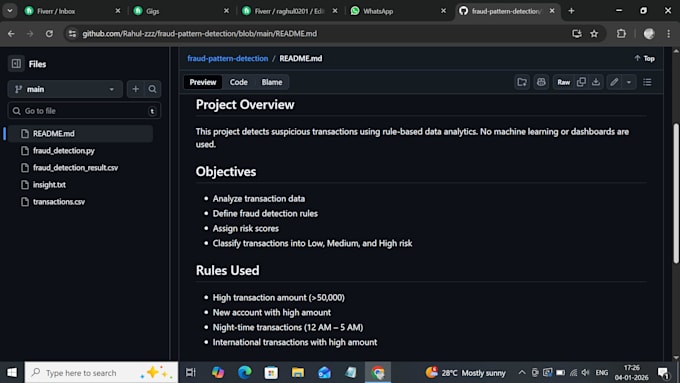680x383 pixels.
Task: Jump to Top of the file
Action: tap(644, 58)
